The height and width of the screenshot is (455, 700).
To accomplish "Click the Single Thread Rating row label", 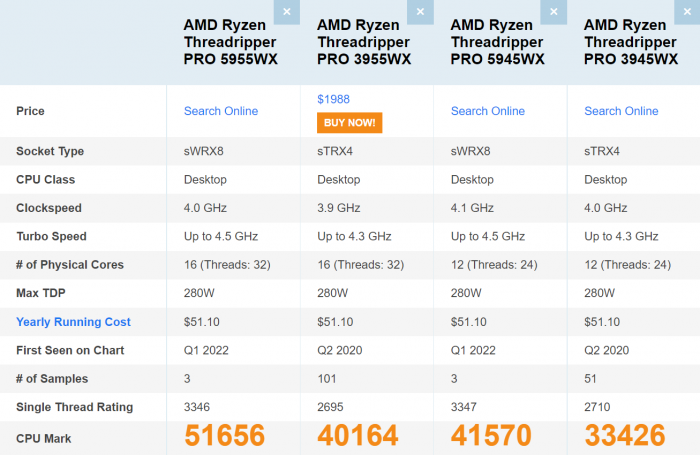I will pos(74,407).
